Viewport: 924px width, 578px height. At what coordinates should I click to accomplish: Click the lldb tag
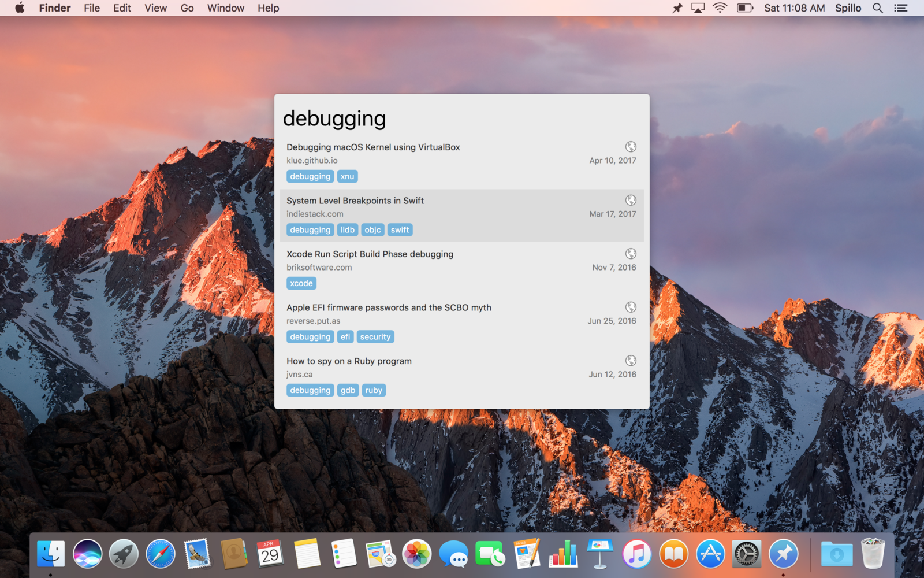coord(348,230)
